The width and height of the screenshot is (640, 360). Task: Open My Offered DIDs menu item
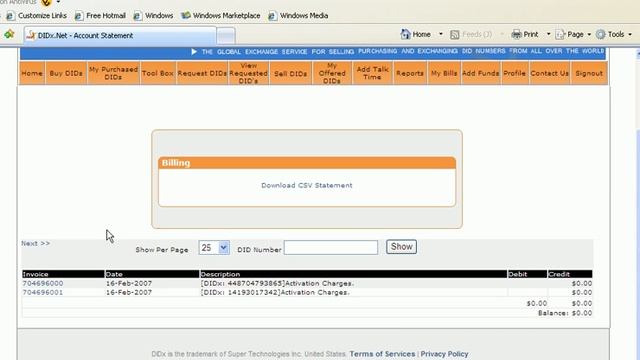tap(332, 73)
